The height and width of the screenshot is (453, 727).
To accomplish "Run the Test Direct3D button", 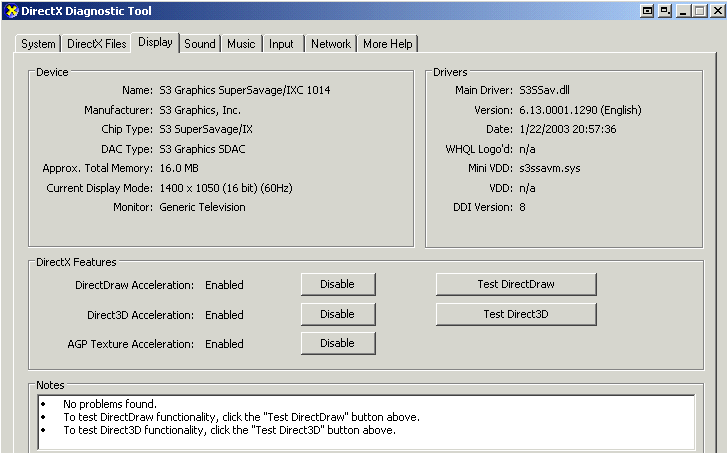I will click(x=515, y=314).
